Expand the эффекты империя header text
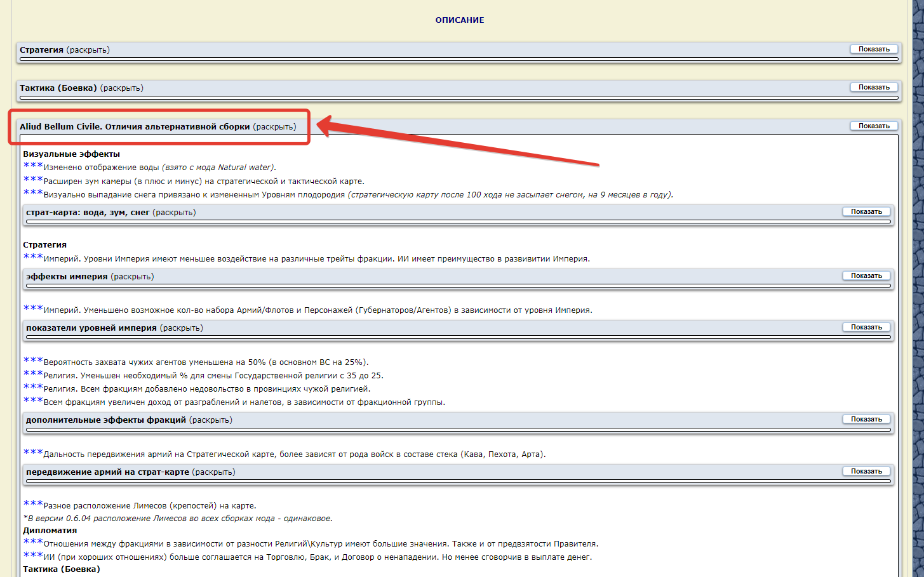 point(90,277)
